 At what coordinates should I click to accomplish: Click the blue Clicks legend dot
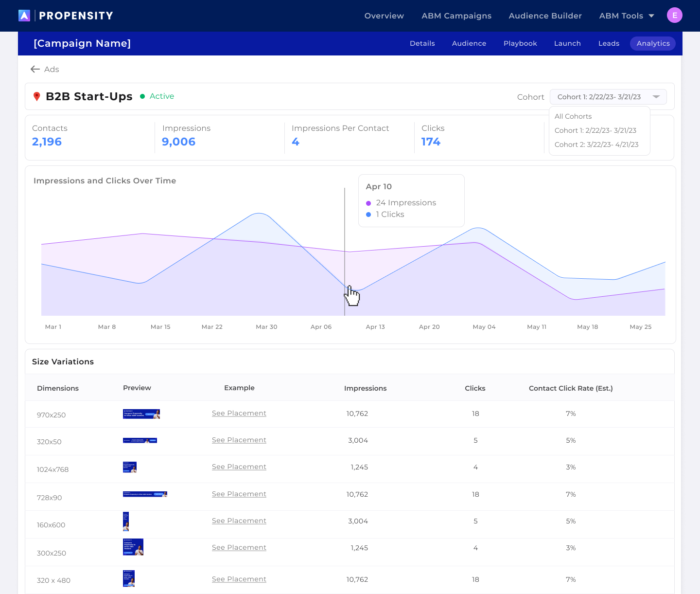[x=368, y=215]
